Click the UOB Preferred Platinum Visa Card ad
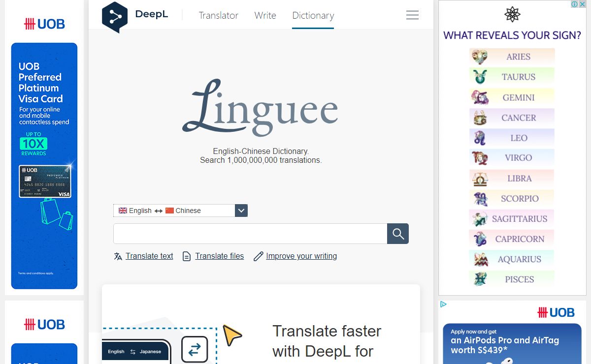 click(44, 166)
